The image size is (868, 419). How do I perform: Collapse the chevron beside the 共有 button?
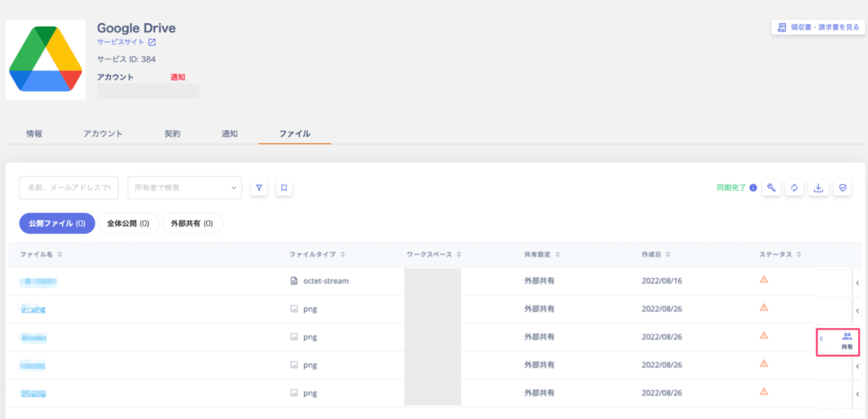coord(821,339)
